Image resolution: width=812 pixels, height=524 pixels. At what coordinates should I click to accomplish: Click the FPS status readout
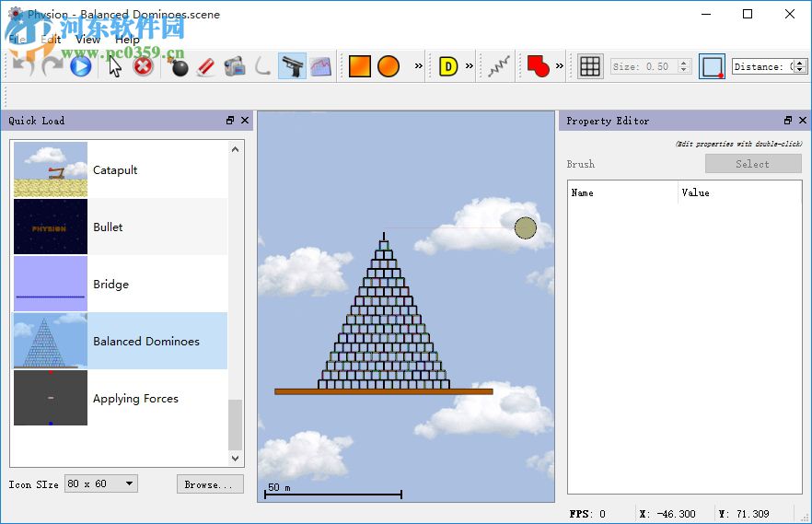[x=587, y=514]
